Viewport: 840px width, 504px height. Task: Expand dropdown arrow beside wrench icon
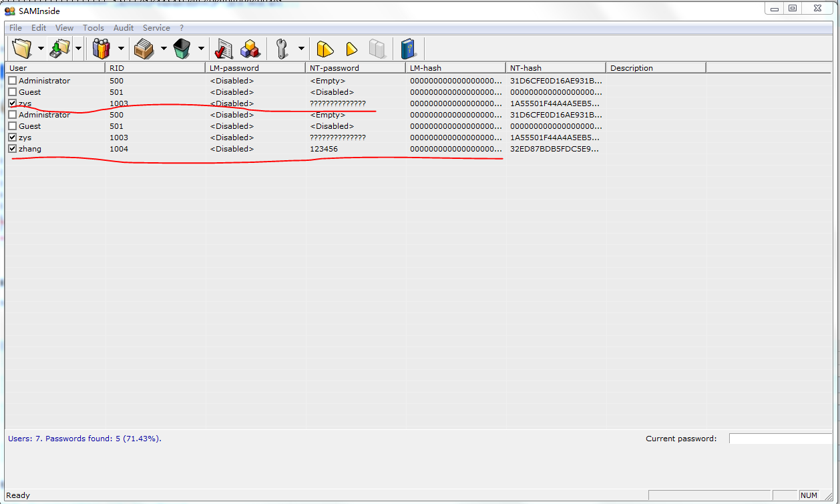301,49
